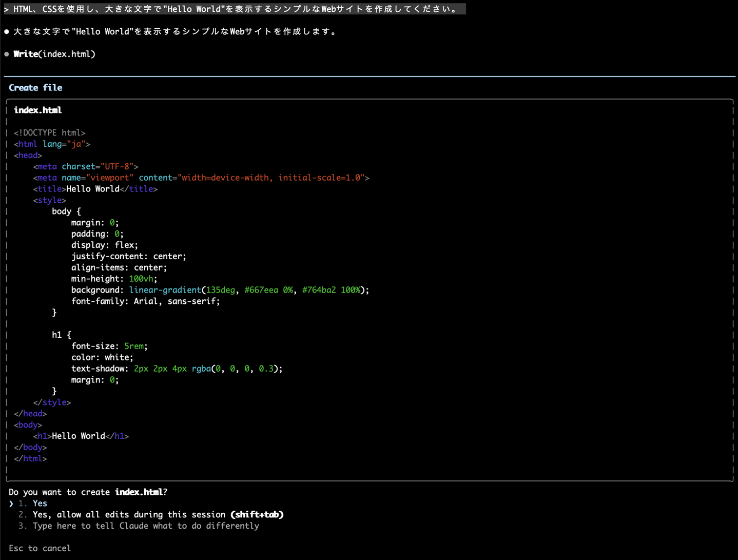Click the (shift+tab) shortcut hint
This screenshot has height=560, width=738.
[x=257, y=515]
